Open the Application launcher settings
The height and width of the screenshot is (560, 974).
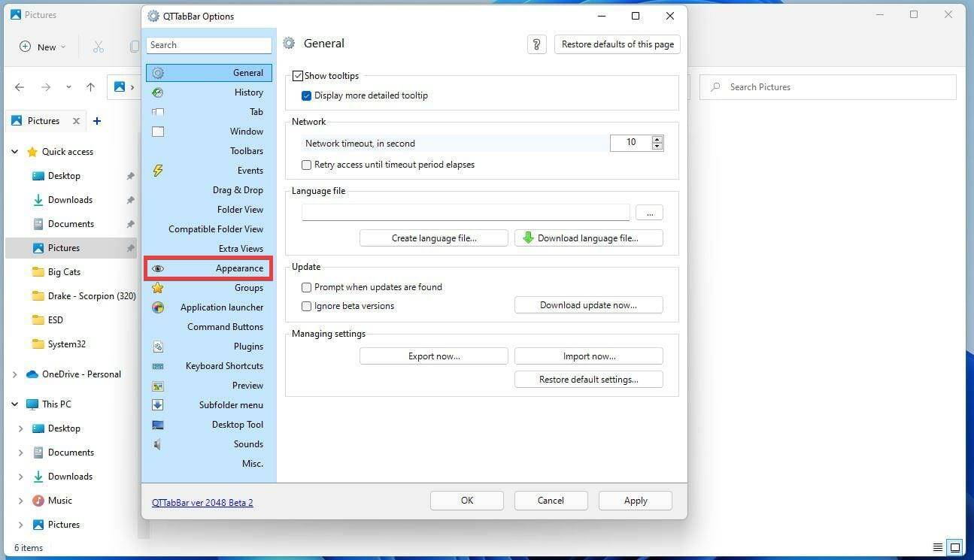[221, 307]
